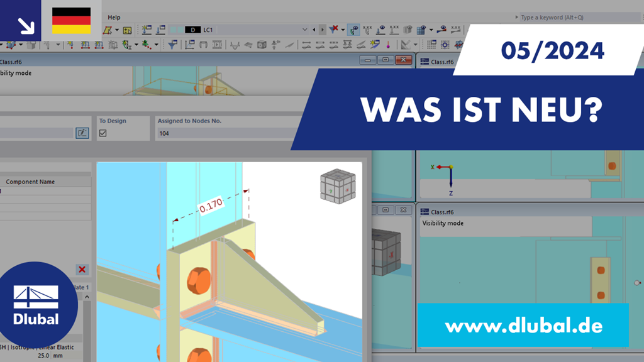Screen dimensions: 644x362
Task: Open dropdown beside green node path icon
Action: [x=157, y=45]
